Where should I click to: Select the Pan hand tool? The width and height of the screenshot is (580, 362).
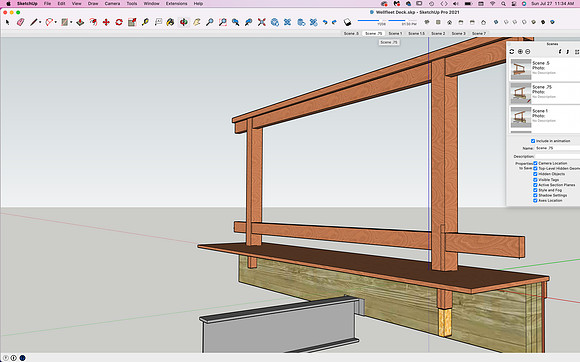point(197,23)
